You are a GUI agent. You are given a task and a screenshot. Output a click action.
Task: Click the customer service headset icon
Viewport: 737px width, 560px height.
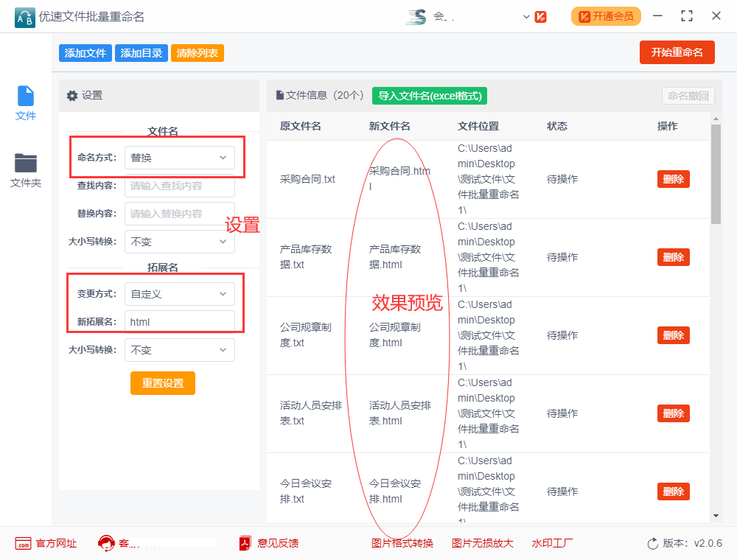pyautogui.click(x=106, y=544)
